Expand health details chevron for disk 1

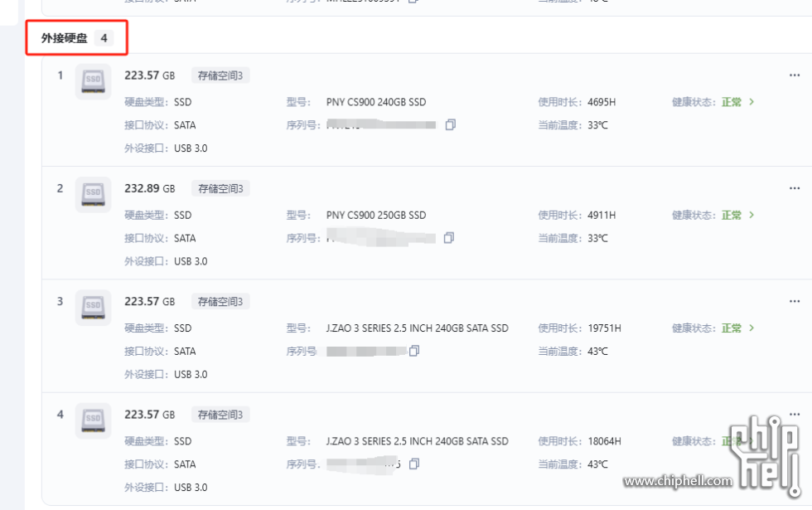coord(752,102)
